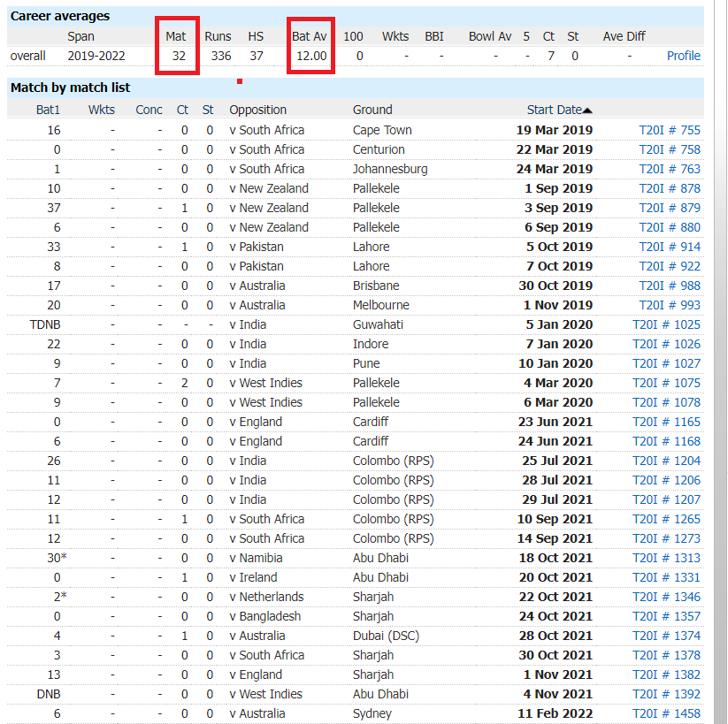Screen dimensions: 728x724
Task: Open match link T20I # 1026
Action: 666,345
